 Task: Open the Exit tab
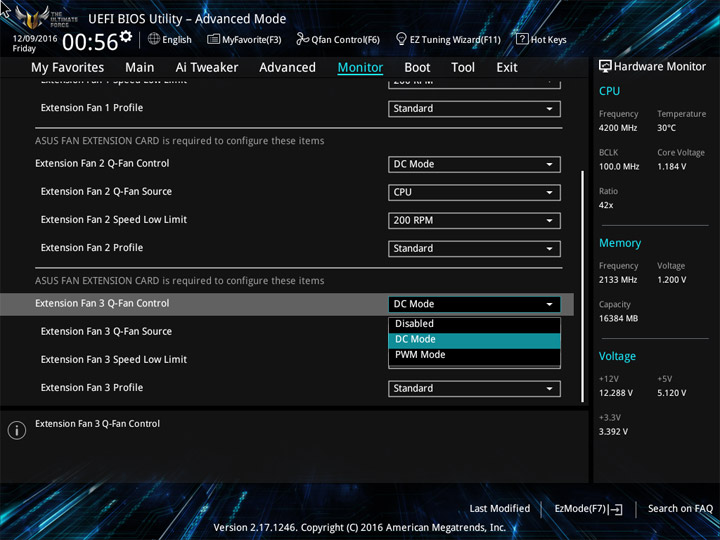tap(507, 68)
